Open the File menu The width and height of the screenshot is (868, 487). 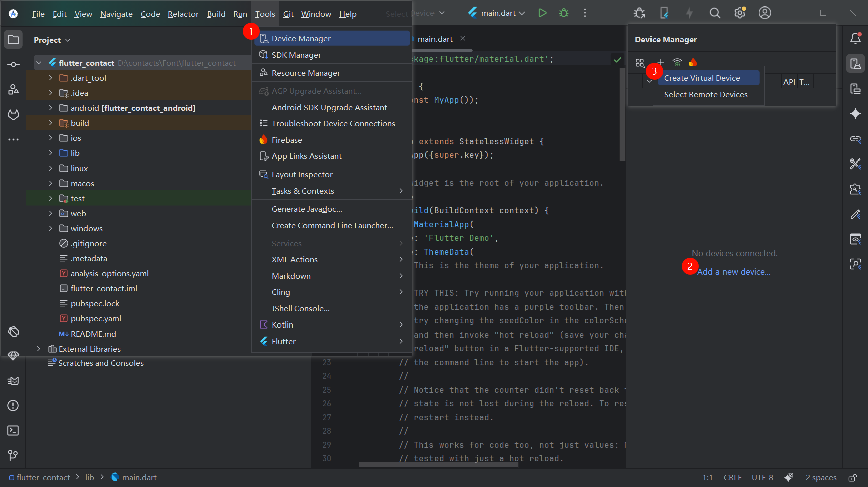point(38,14)
